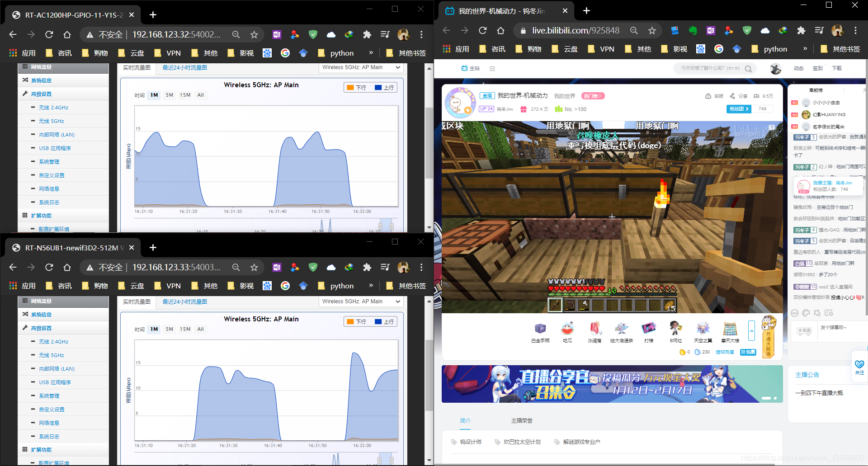Expand bookmark overflow chevron in bilibili window

[805, 48]
